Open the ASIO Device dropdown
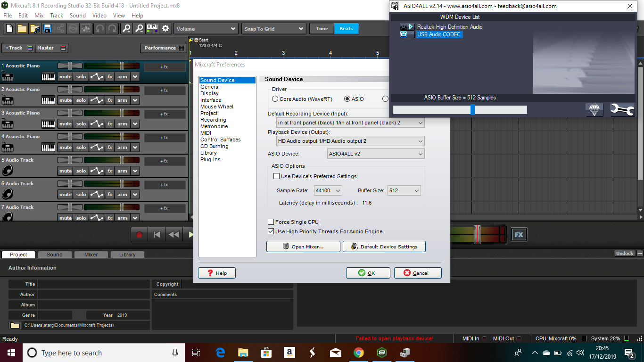Viewport: 644px width, 362px height. (x=376, y=154)
